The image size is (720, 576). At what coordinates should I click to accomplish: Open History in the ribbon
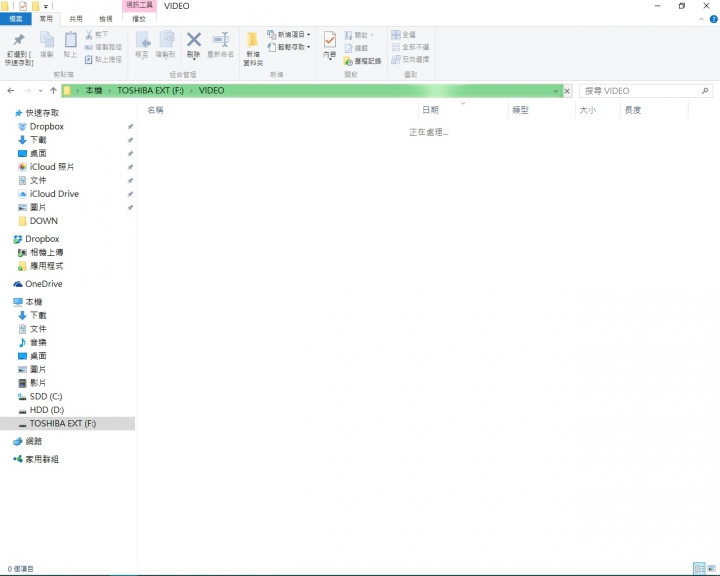(x=363, y=61)
